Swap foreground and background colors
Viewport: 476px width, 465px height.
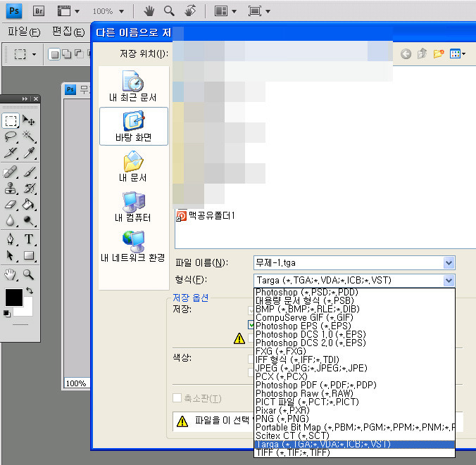tap(30, 291)
